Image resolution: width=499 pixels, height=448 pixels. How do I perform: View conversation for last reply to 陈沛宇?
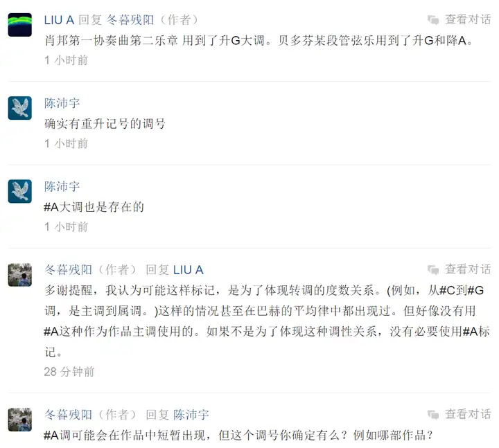(x=468, y=414)
